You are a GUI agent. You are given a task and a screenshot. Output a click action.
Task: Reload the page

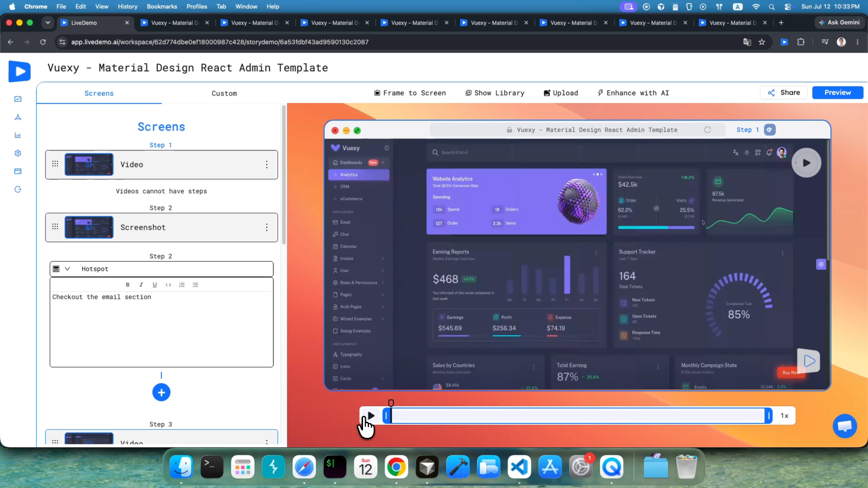[x=43, y=42]
